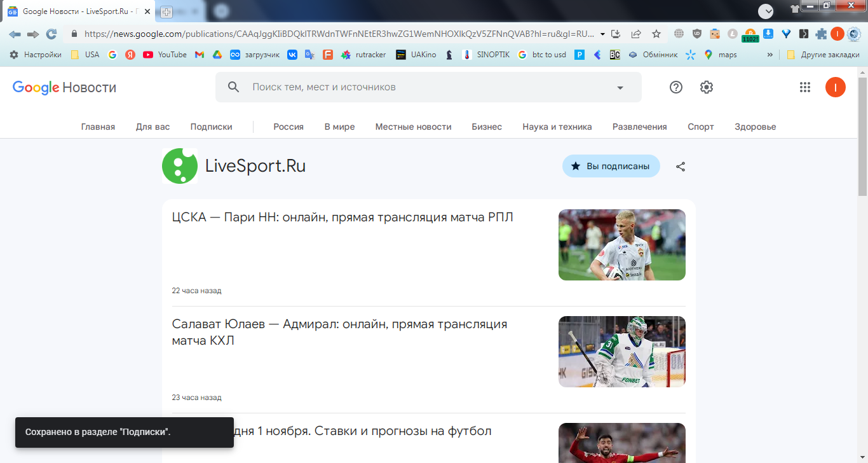Screen dimensions: 868x463
Task: Open the blue download extension icon
Action: pyautogui.click(x=768, y=34)
